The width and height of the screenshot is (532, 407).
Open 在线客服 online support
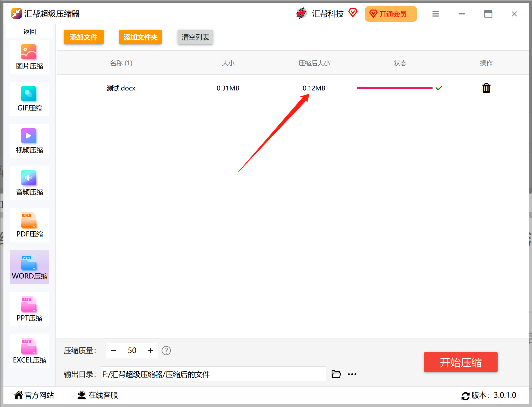point(98,395)
